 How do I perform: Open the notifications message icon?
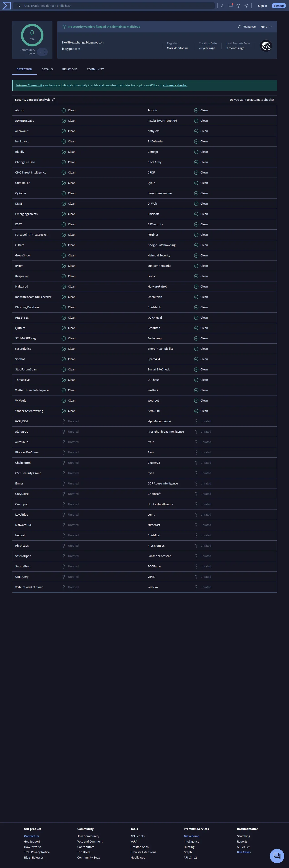(230, 6)
